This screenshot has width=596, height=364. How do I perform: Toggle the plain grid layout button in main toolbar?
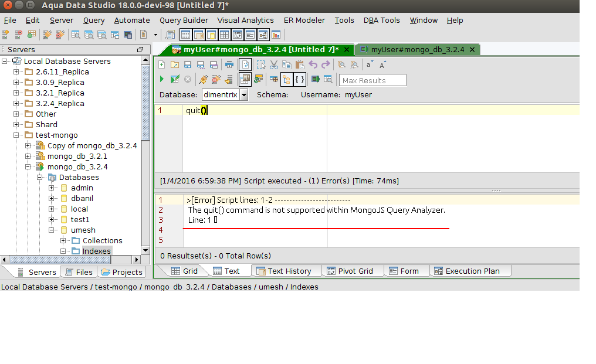pos(224,35)
